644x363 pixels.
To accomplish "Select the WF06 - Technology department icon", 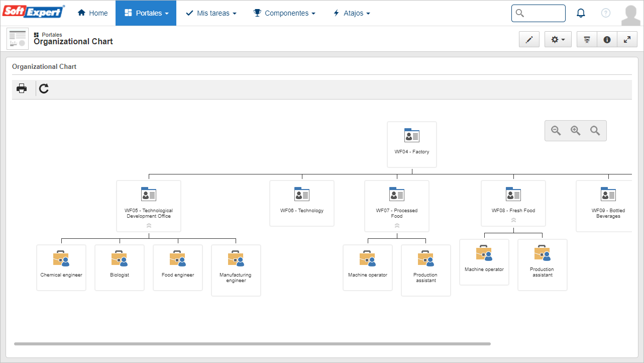I will [302, 194].
